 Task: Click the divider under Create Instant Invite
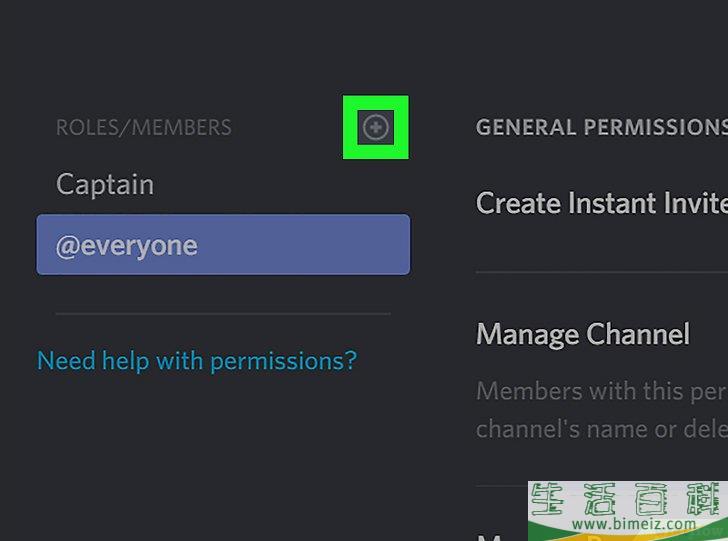[601, 271]
